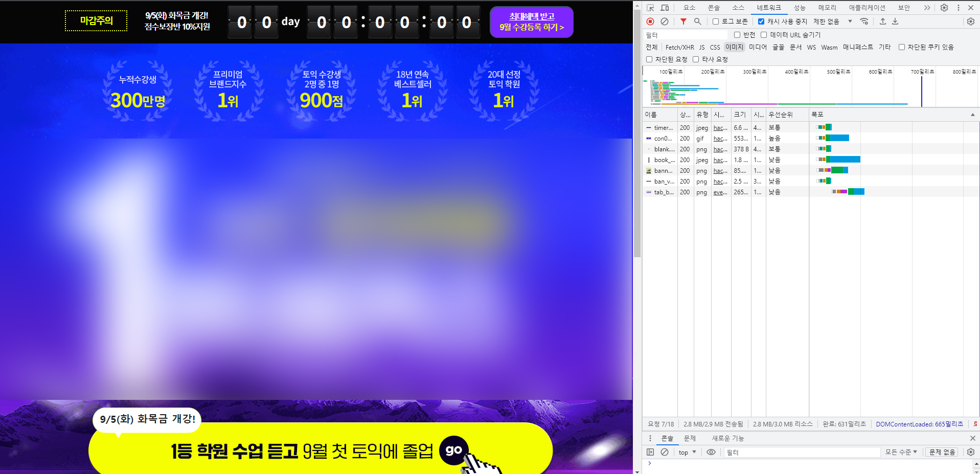The image size is (980, 474).
Task: Select con0... gif request row
Action: click(x=810, y=138)
